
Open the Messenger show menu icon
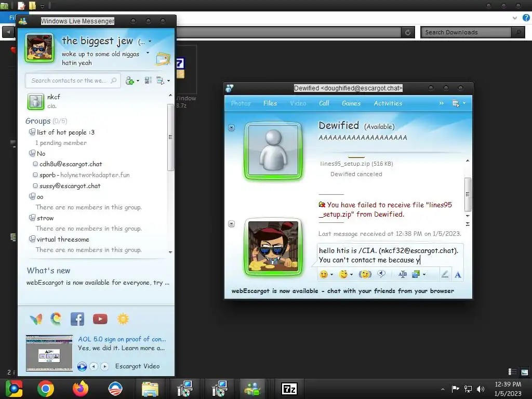[x=160, y=81]
